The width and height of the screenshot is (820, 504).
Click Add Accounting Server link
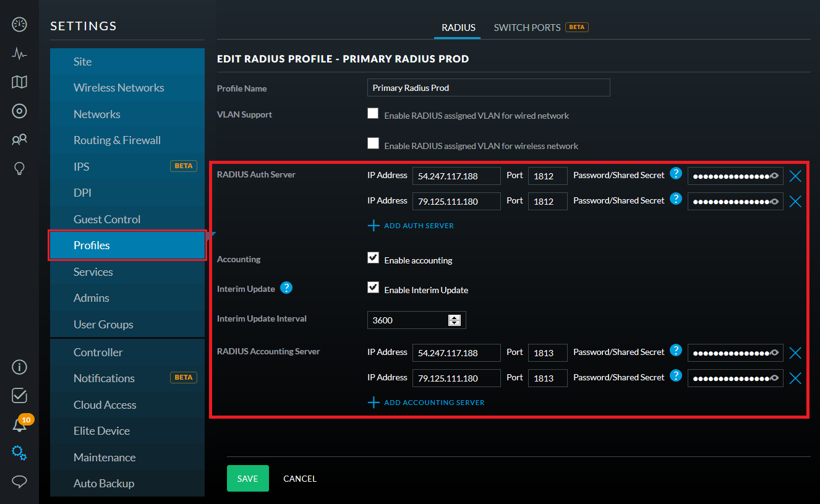pos(426,403)
